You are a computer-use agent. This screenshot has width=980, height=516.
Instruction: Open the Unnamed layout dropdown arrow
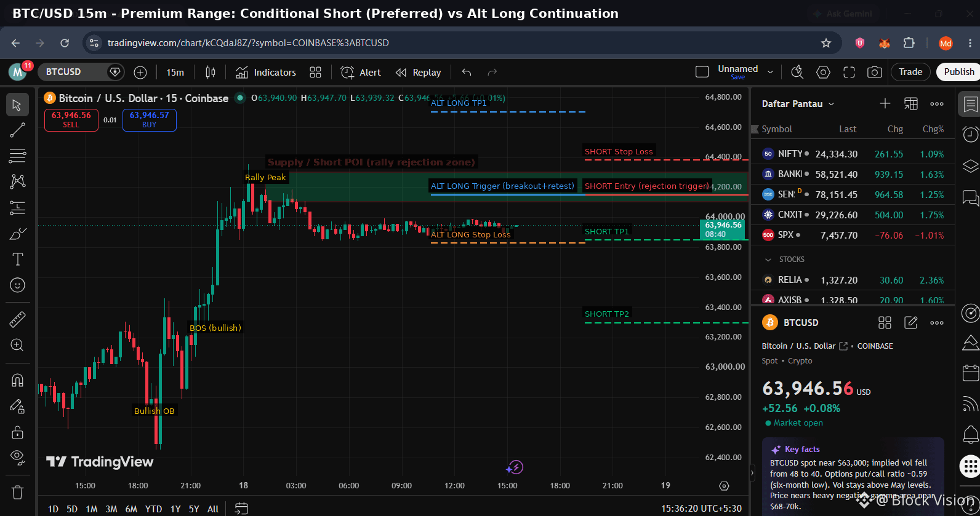[770, 72]
